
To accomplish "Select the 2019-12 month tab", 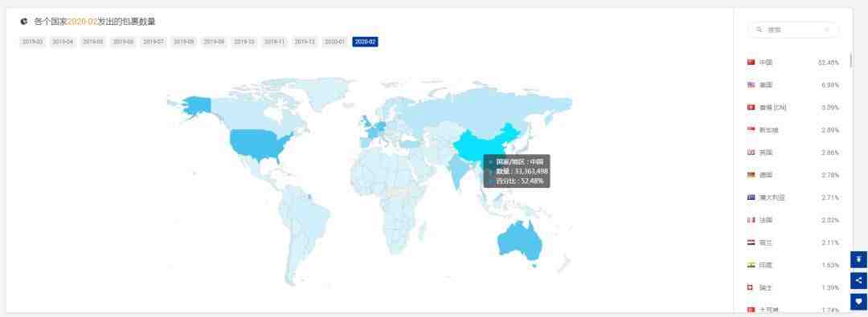I will (x=305, y=42).
